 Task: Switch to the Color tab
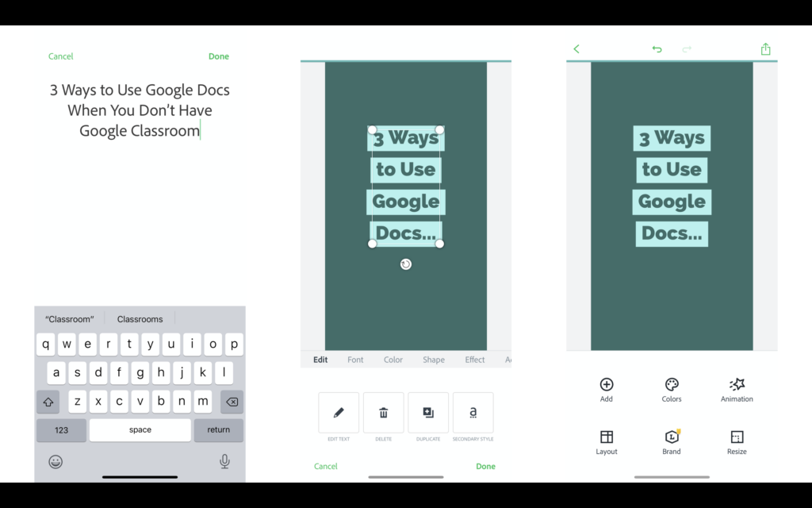point(393,360)
